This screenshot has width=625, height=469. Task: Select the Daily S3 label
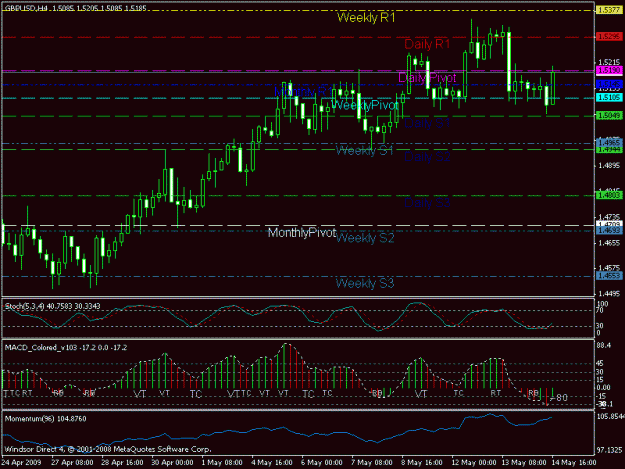pyautogui.click(x=427, y=203)
